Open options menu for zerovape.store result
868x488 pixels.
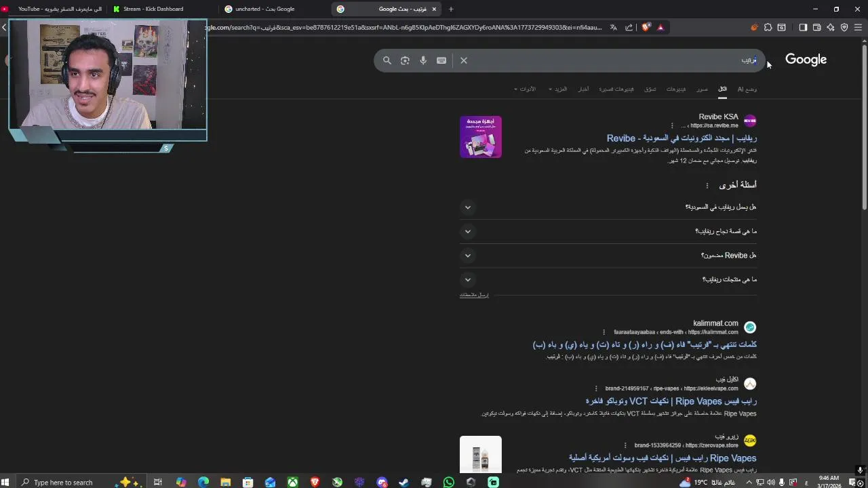point(625,445)
